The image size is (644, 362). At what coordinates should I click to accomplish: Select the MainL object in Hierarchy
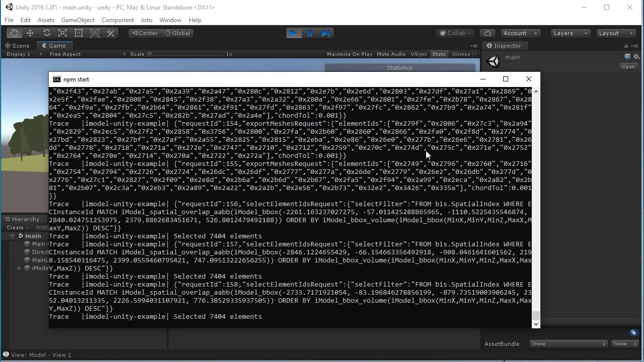36,260
